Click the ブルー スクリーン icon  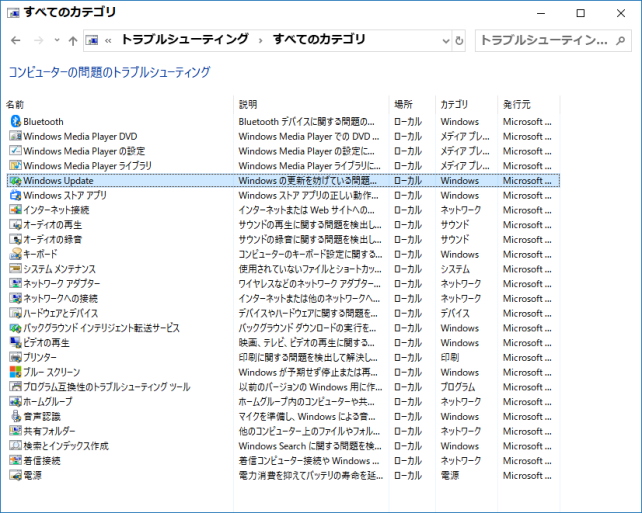(x=16, y=372)
